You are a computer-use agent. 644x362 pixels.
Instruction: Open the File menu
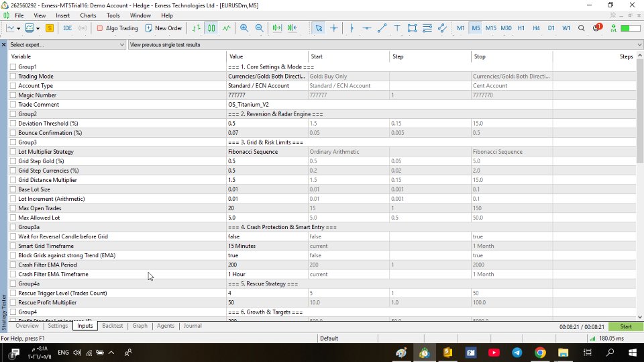tap(19, 15)
